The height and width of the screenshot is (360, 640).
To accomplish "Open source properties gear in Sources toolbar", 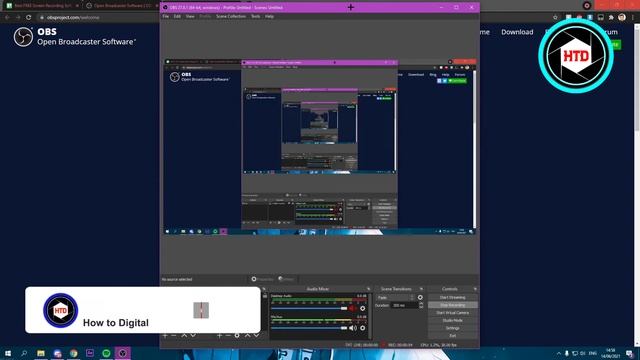I will [237, 336].
